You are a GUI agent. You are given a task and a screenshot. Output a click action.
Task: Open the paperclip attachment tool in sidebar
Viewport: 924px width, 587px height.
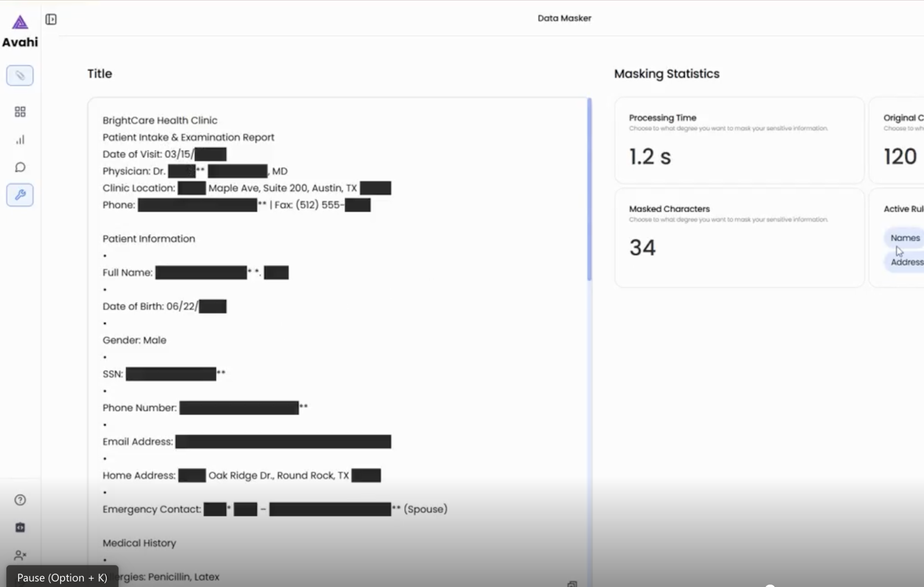click(x=20, y=75)
